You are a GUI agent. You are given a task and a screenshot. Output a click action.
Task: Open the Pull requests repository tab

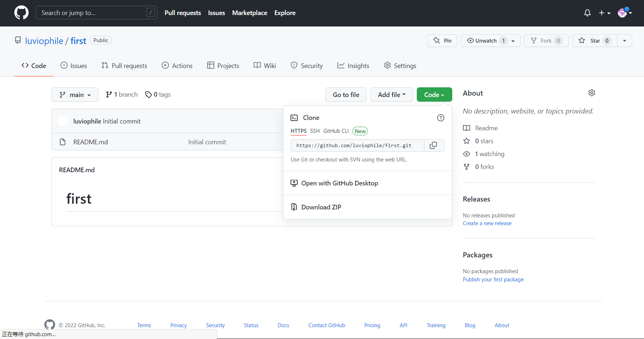click(x=124, y=66)
